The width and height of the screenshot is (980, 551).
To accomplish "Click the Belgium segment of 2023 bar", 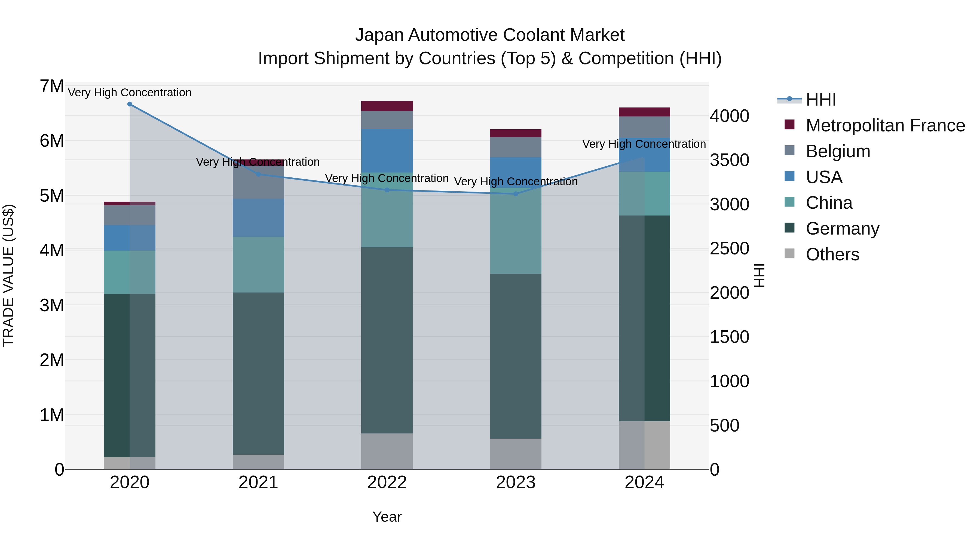I will 516,147.
